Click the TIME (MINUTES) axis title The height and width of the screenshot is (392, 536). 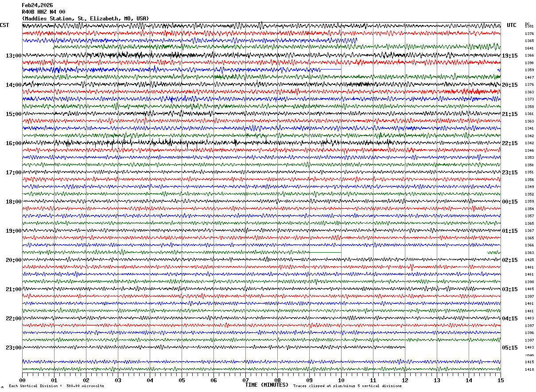click(267, 385)
